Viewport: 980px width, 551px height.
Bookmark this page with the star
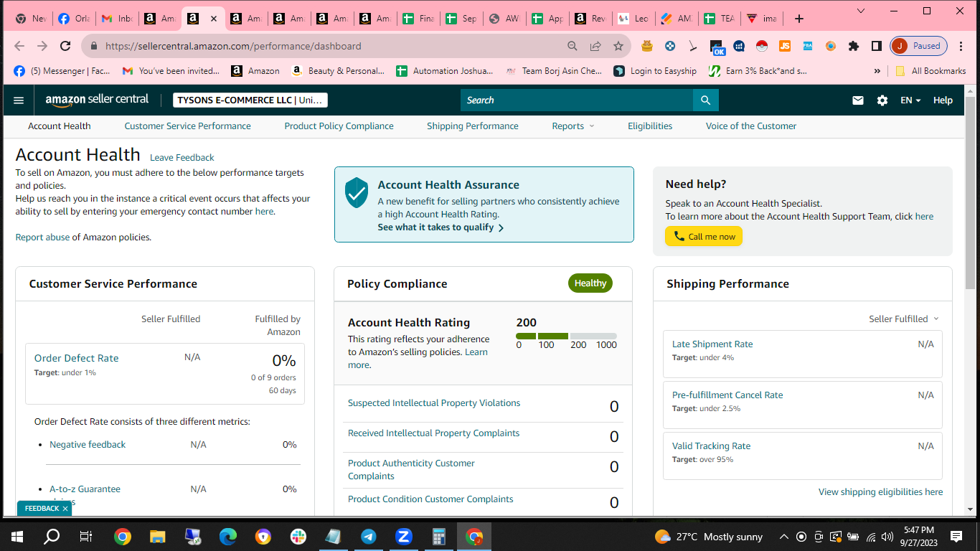point(618,46)
